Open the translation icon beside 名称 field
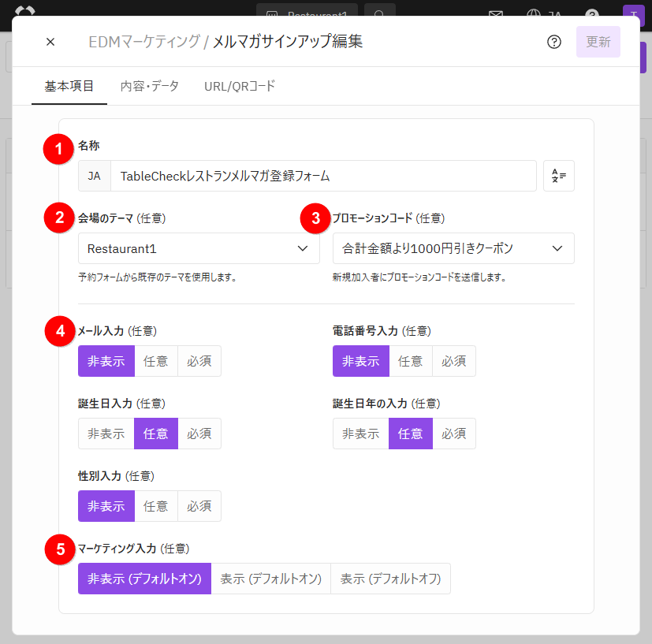Viewport: 652px width, 644px height. click(558, 176)
